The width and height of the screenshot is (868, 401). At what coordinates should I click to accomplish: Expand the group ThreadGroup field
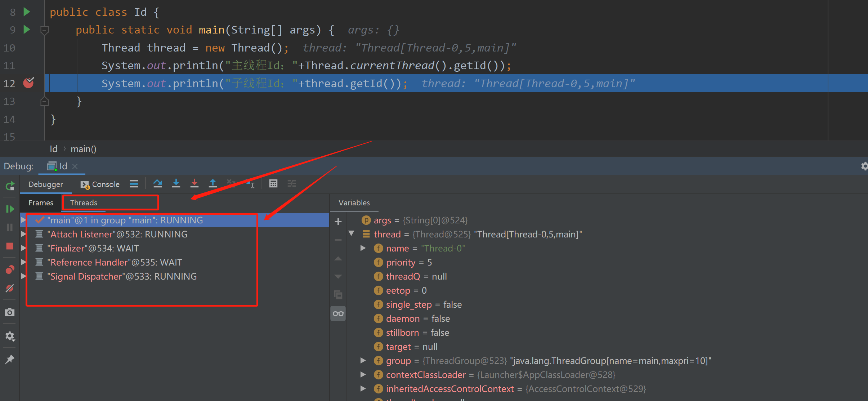pyautogui.click(x=363, y=360)
